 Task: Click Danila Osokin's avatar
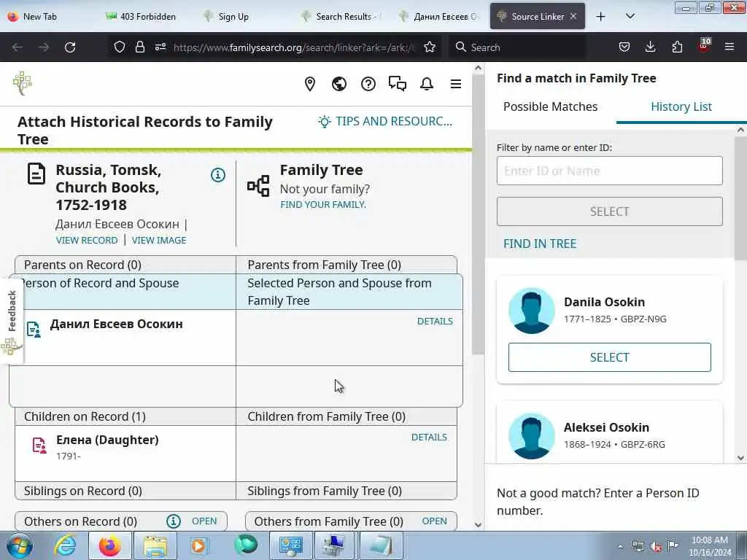pyautogui.click(x=531, y=311)
